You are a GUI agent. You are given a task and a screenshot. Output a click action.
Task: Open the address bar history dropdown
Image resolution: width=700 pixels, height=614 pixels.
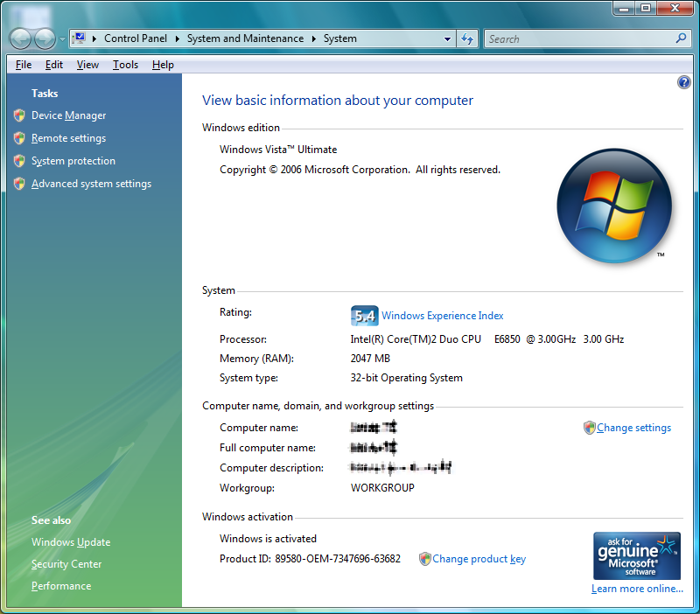pos(447,38)
